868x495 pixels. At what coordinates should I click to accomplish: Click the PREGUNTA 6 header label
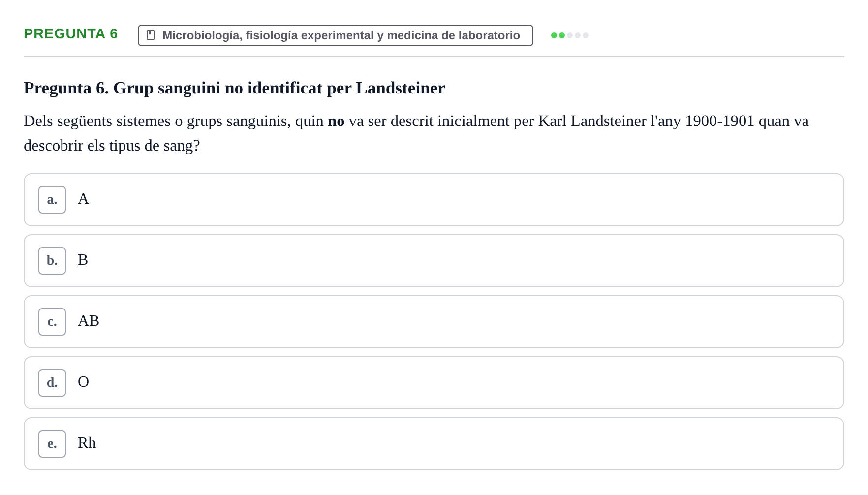[71, 34]
